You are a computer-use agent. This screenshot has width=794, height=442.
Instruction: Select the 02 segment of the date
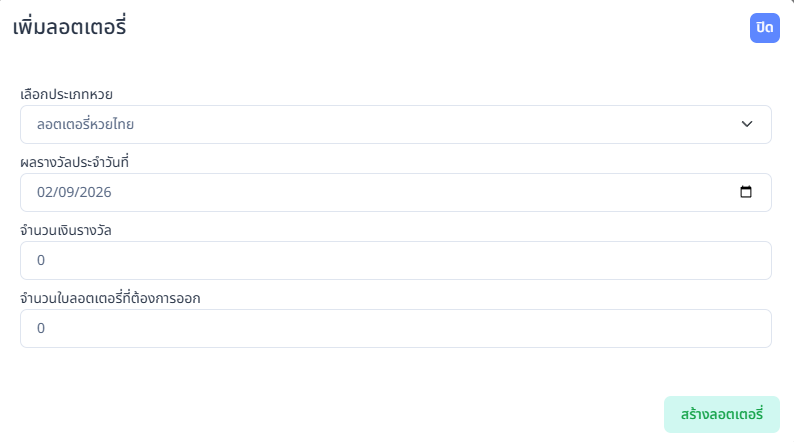point(45,192)
